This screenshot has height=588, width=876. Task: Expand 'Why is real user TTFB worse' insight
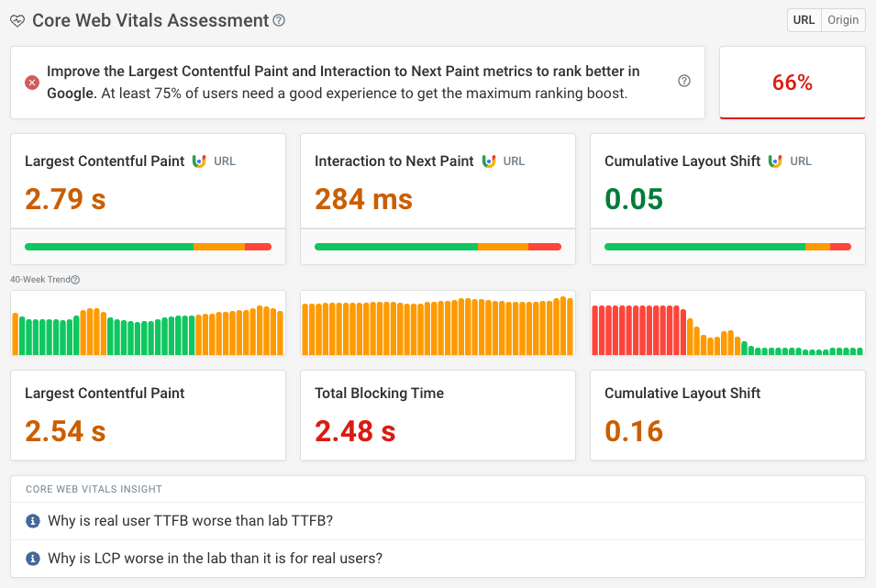click(190, 521)
